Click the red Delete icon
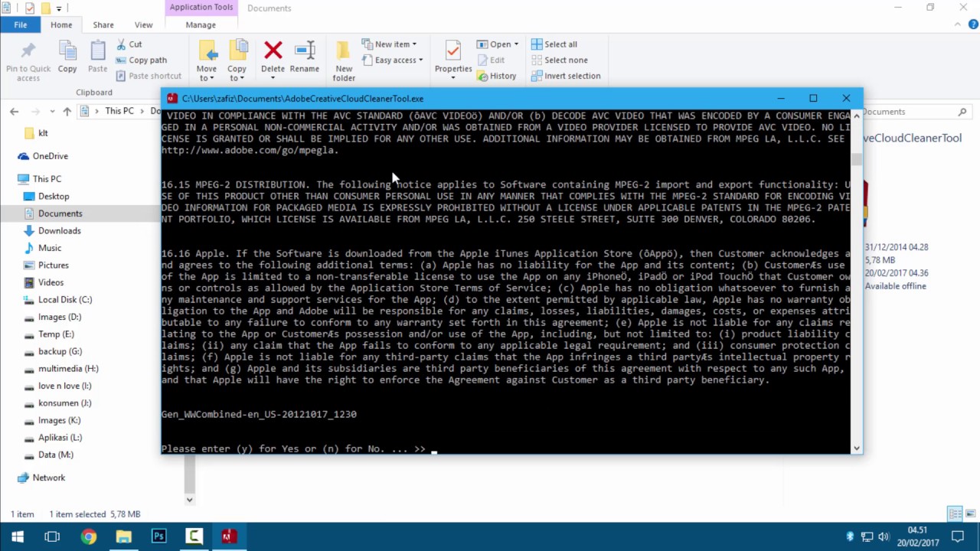This screenshot has width=980, height=551. (273, 51)
